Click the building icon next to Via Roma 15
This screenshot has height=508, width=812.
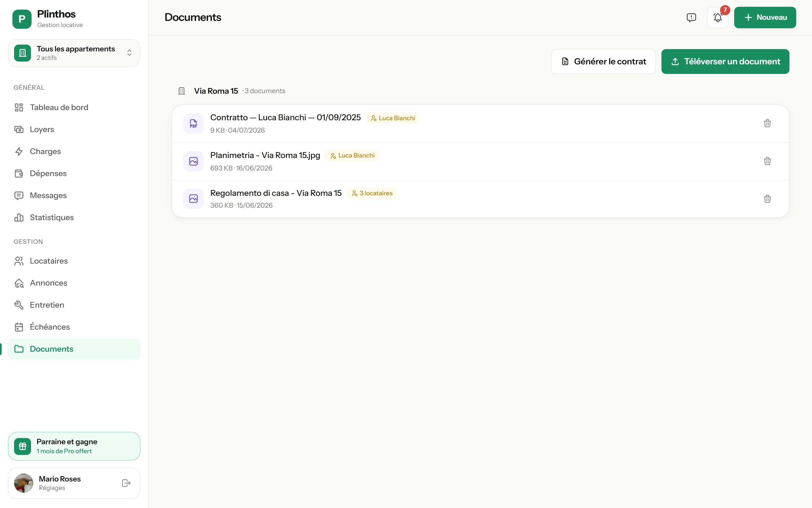[182, 91]
